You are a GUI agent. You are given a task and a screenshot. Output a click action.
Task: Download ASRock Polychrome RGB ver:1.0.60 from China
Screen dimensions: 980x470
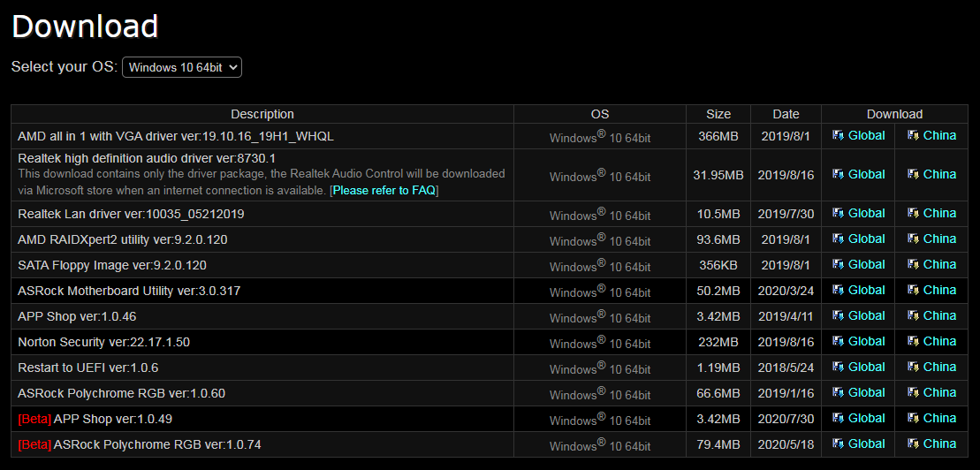pos(939,392)
